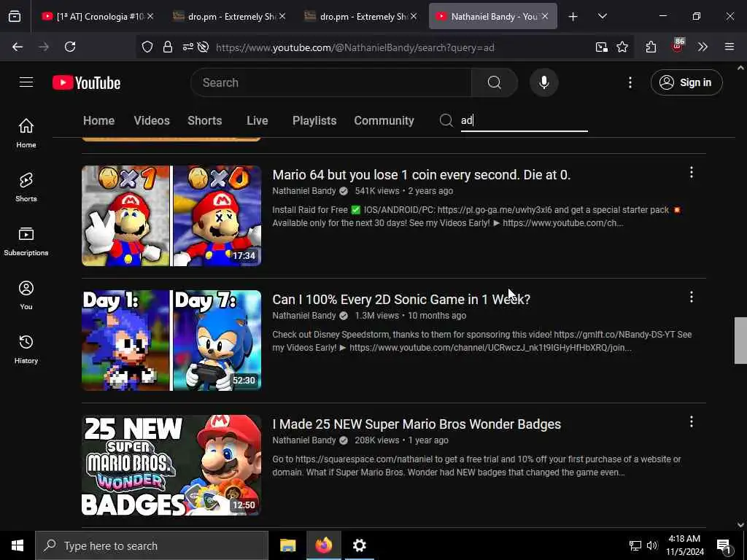747x560 pixels.
Task: Click the tracking protection shield icon
Action: (147, 47)
